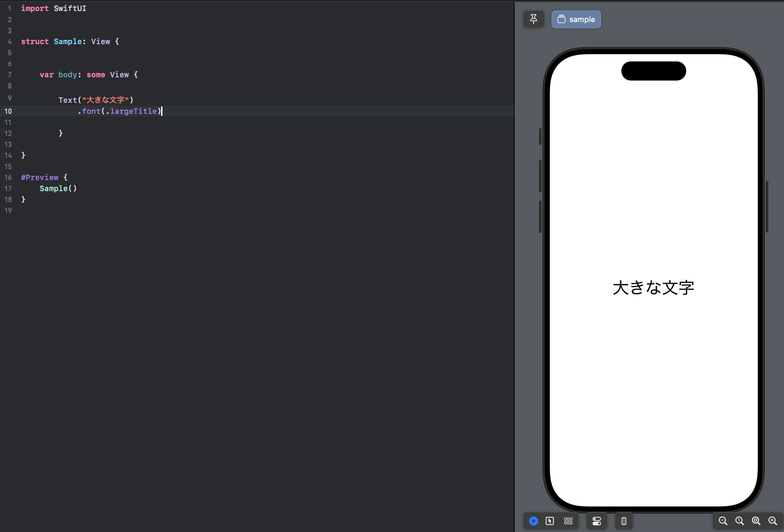Enable Selectable preview mode
784x532 pixels.
click(549, 521)
